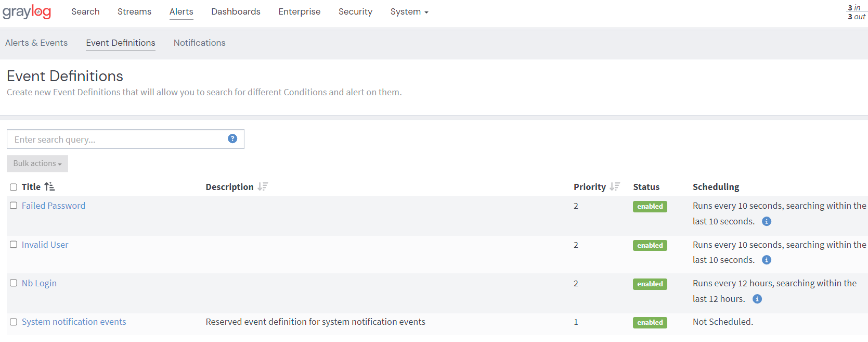This screenshot has width=868, height=342.
Task: Expand the System menu
Action: coord(409,11)
